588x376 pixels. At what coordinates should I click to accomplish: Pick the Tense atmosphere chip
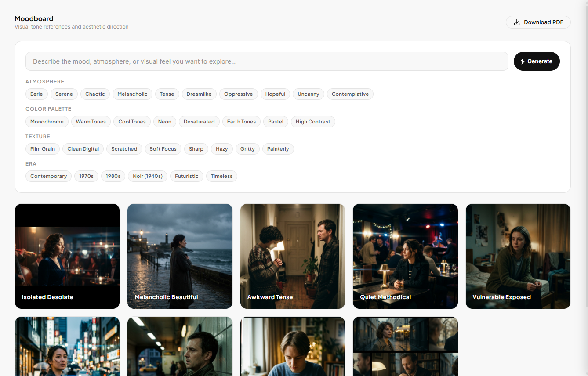coord(167,94)
